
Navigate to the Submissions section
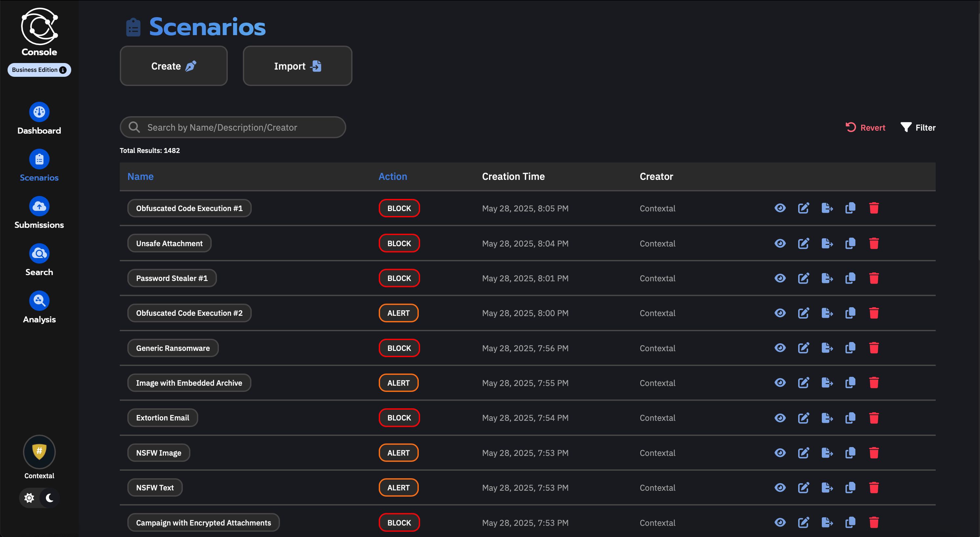tap(39, 212)
